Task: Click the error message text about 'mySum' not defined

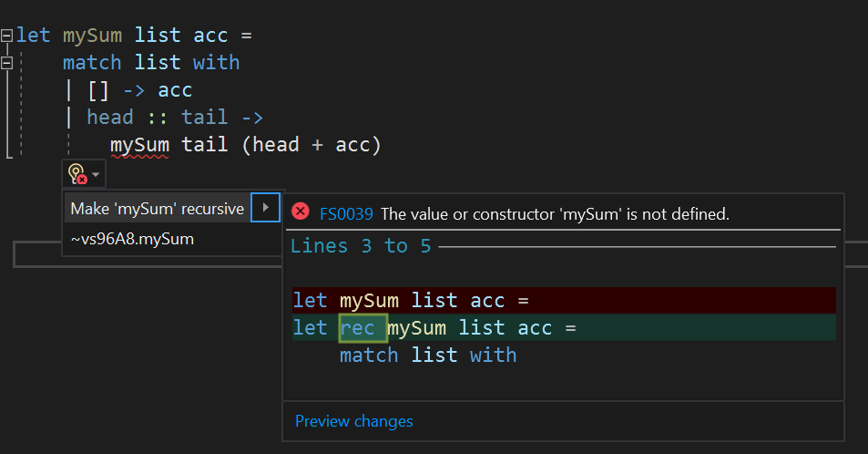Action: 556,214
